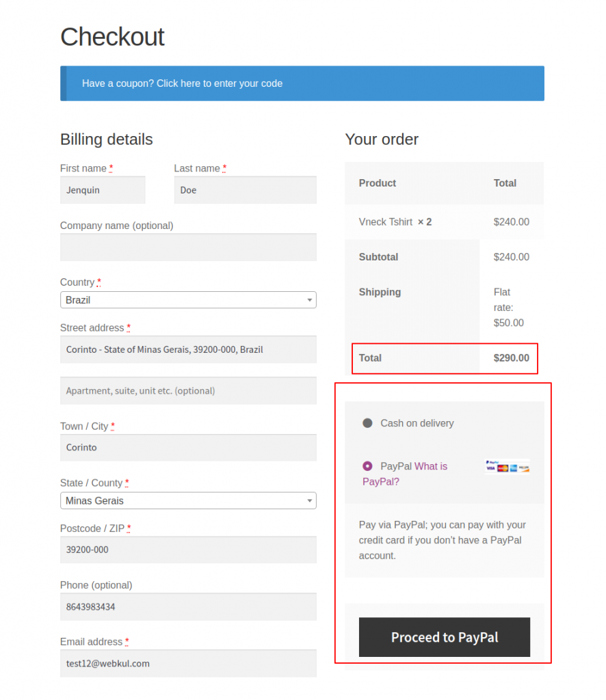Image resolution: width=606 pixels, height=700 pixels.
Task: Click the Phone number field
Action: pos(188,606)
